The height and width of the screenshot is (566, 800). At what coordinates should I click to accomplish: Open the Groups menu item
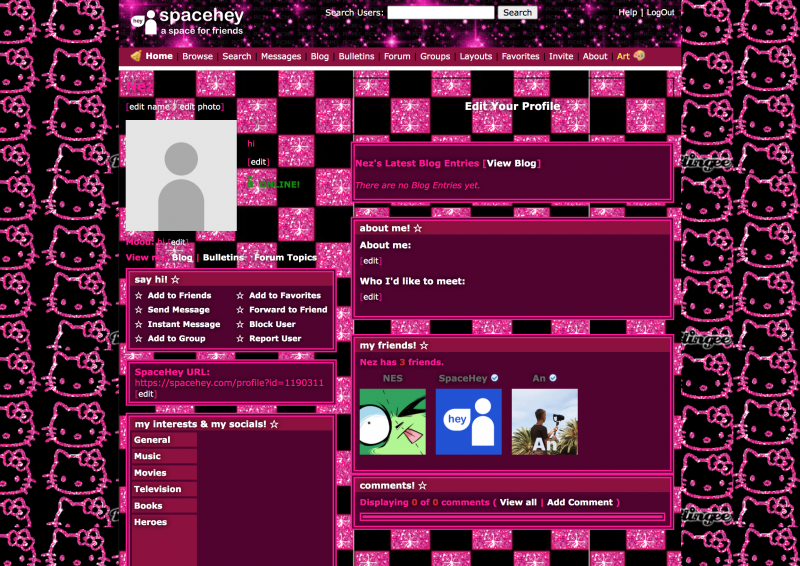click(x=435, y=56)
